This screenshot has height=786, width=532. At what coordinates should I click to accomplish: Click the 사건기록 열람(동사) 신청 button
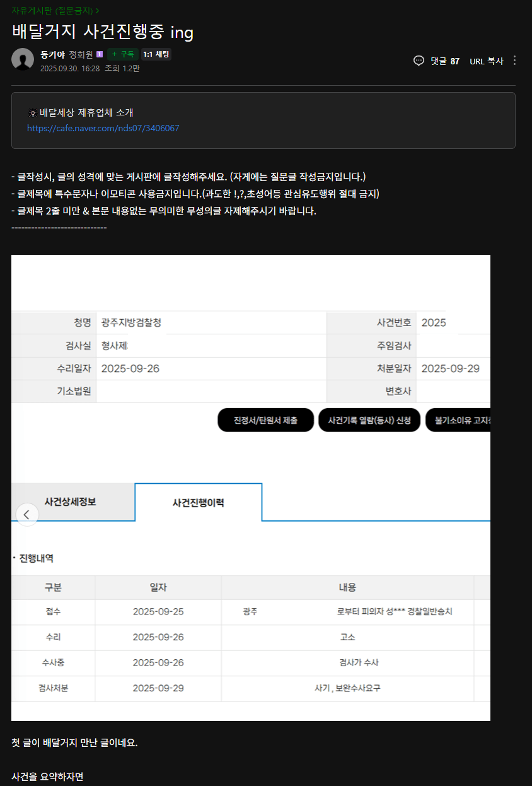[x=369, y=419]
